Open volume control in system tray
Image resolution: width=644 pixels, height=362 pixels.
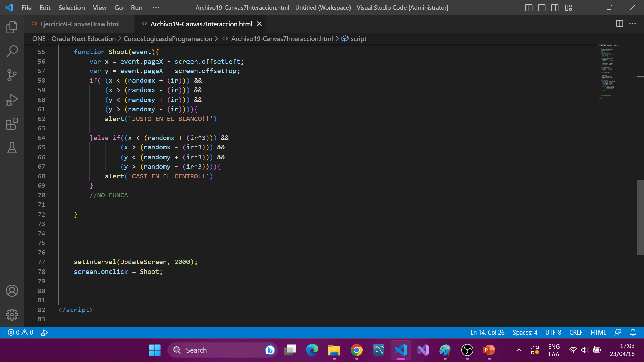click(585, 350)
